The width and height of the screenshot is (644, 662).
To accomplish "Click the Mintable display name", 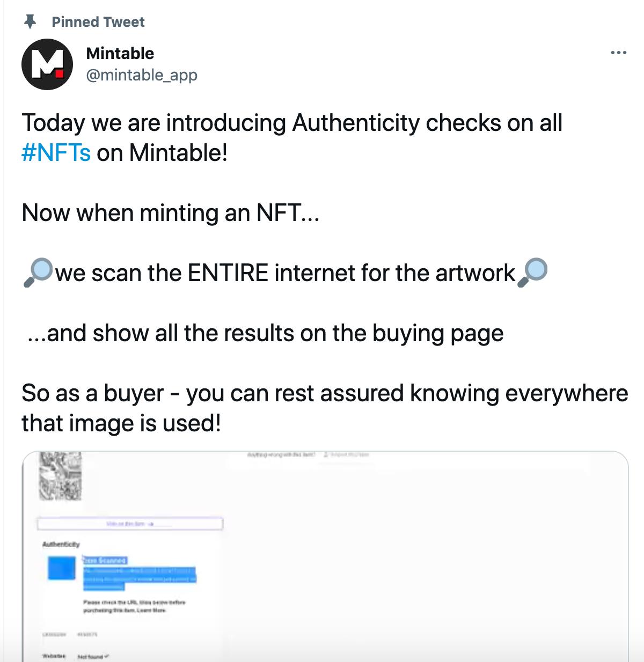I will click(119, 53).
